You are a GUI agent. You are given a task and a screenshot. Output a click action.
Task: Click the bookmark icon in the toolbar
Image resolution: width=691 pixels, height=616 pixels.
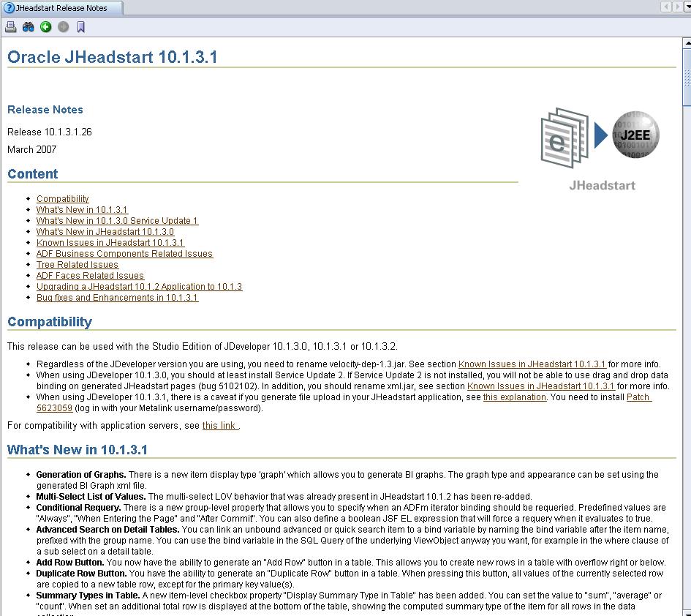81,27
